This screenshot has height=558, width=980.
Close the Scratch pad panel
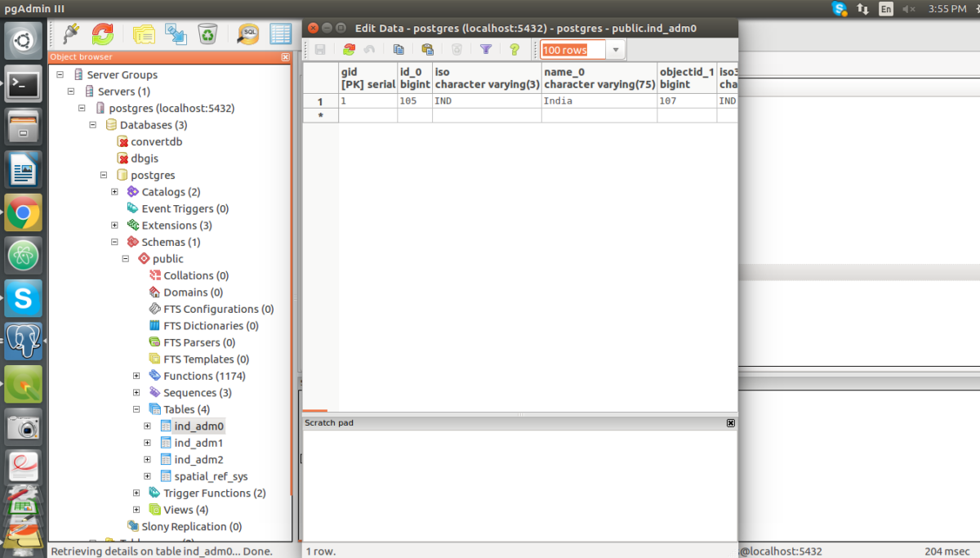730,422
